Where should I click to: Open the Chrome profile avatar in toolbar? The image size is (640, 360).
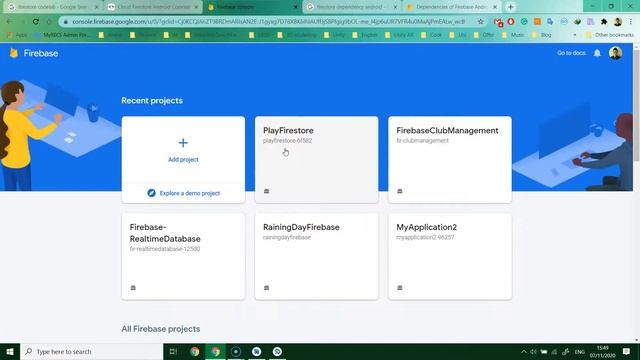pos(618,22)
